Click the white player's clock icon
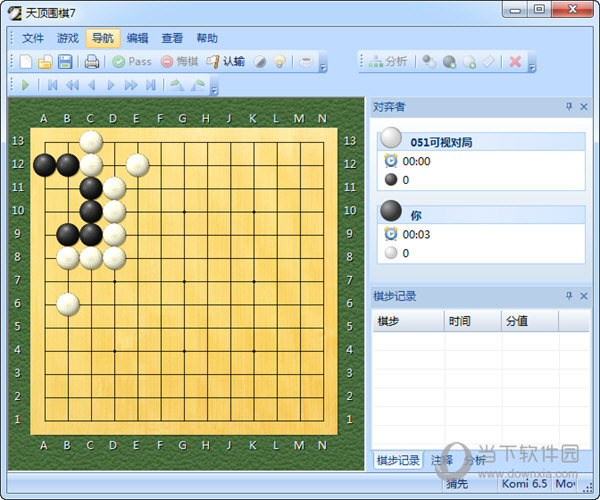The image size is (600, 500). (391, 161)
